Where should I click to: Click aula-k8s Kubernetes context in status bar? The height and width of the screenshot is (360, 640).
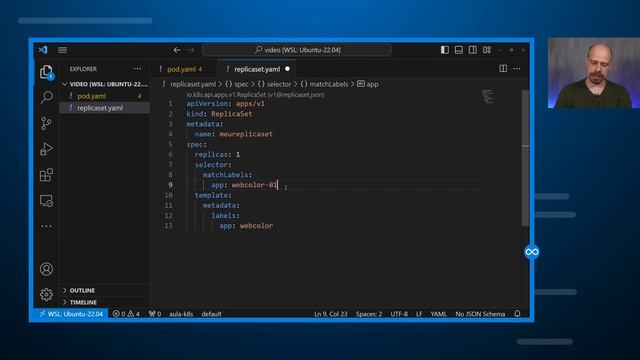[181, 313]
